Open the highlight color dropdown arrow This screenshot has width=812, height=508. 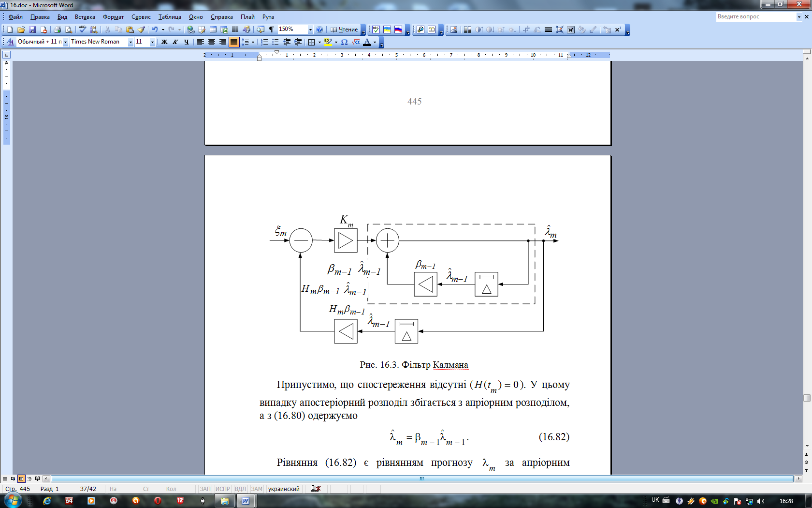tap(336, 42)
